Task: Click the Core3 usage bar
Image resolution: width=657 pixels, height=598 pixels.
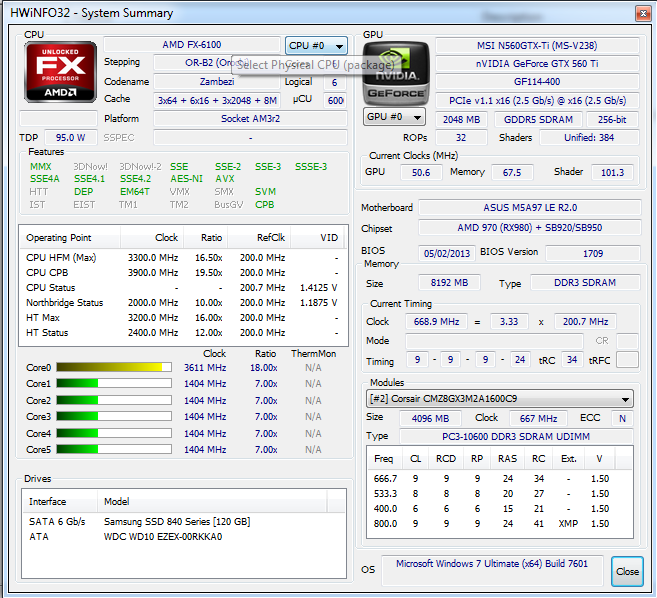Action: (114, 417)
